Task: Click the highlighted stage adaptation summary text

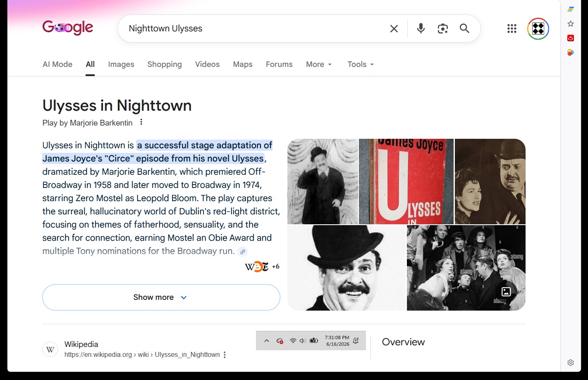Action: click(x=158, y=152)
